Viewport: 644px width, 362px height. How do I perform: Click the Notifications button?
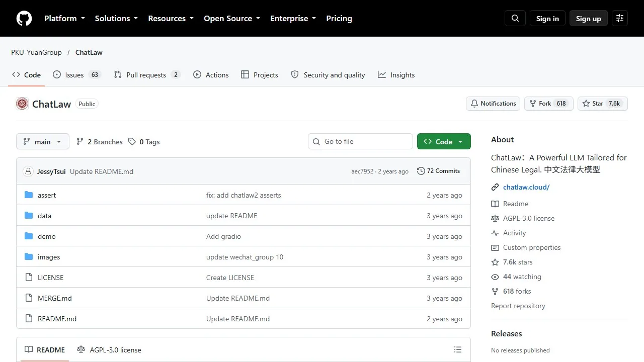[493, 104]
